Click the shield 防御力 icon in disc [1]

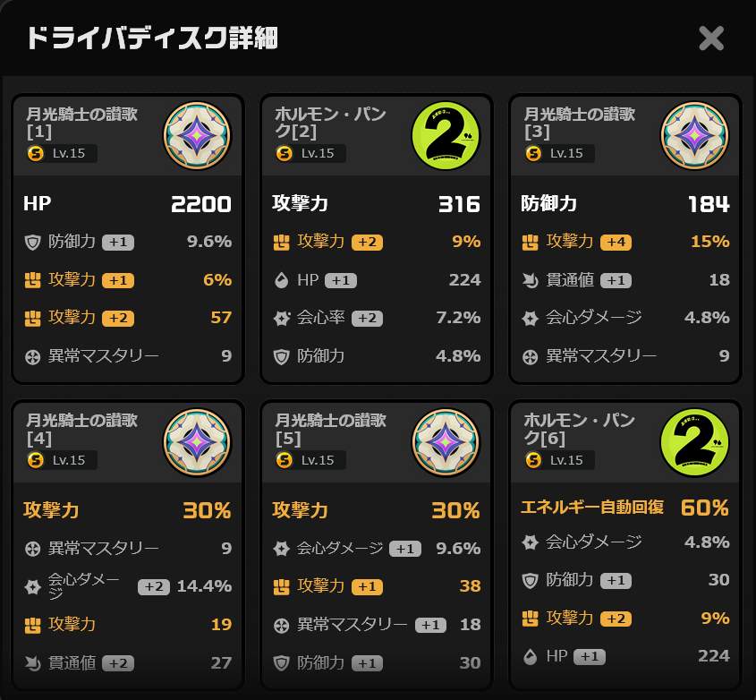(33, 242)
